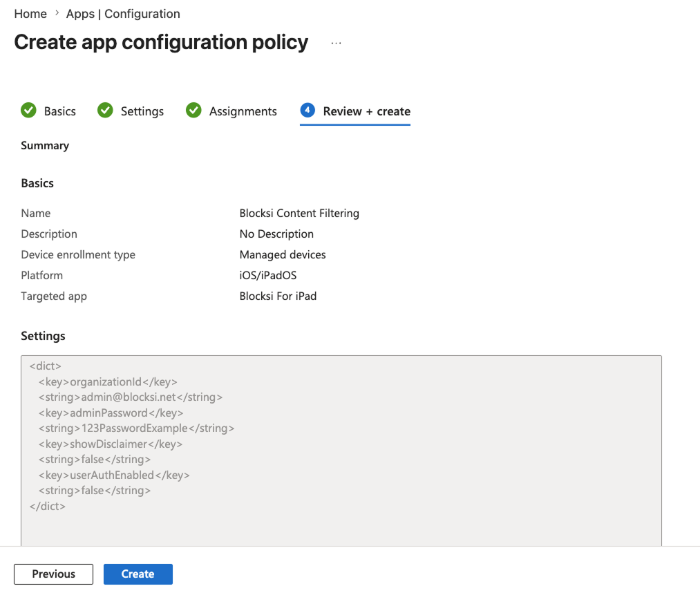This screenshot has height=604, width=700.
Task: Click the Previous button
Action: coord(54,574)
